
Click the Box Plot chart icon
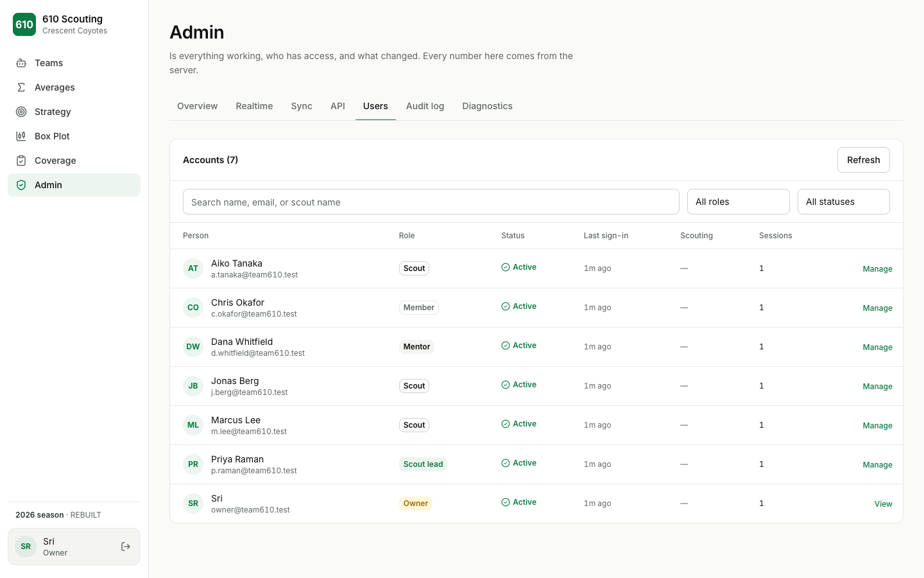click(21, 136)
